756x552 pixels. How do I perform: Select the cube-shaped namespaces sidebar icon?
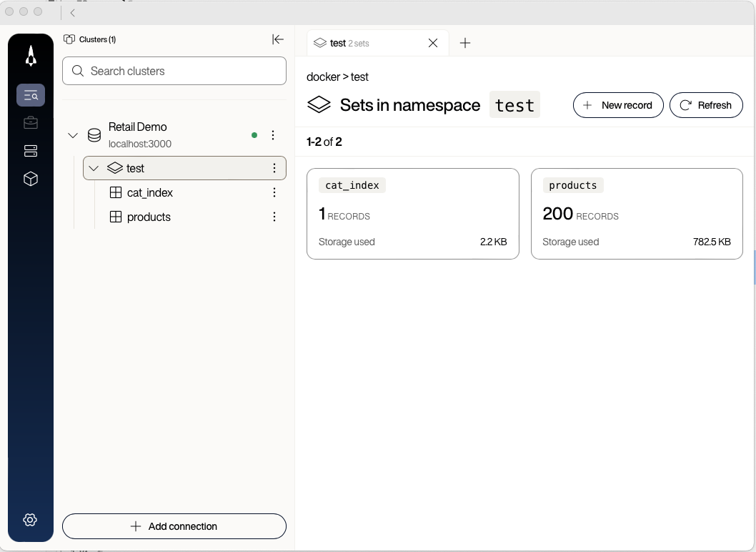click(30, 179)
